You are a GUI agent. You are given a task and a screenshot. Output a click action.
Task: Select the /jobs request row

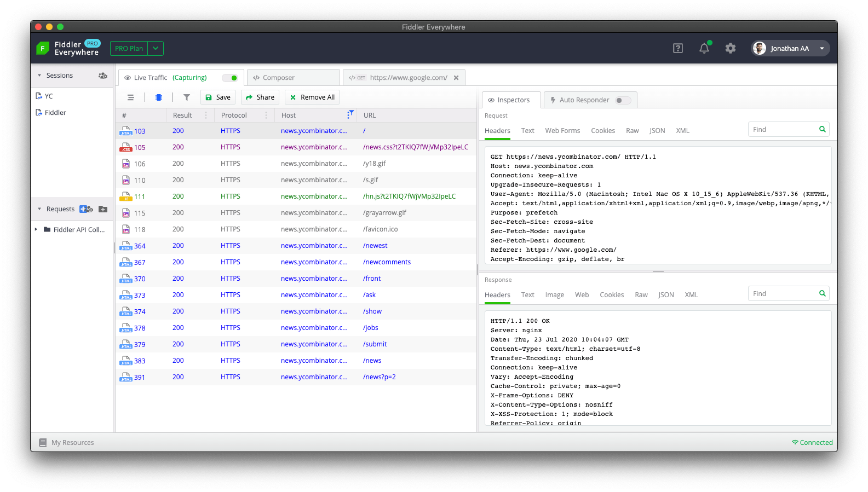296,328
